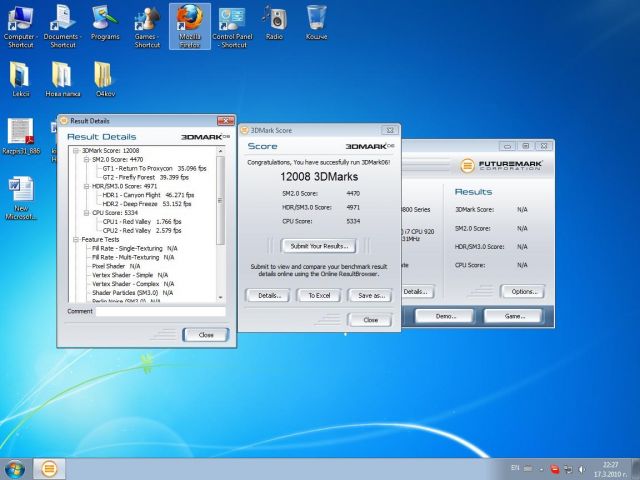Click the EN language indicator in tray
Screen dimensions: 640x480
coord(515,468)
